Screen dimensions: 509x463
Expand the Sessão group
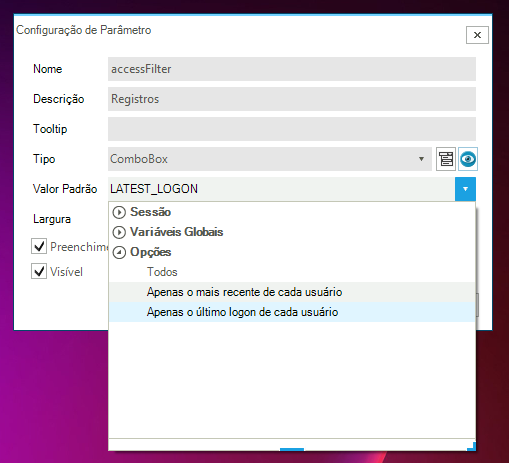pos(119,212)
